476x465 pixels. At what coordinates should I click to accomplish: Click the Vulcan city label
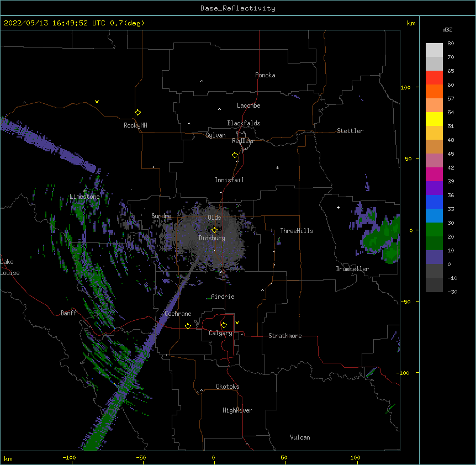300,437
